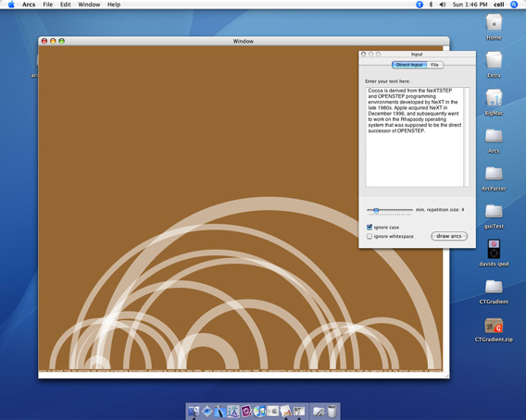The height and width of the screenshot is (420, 526).
Task: Switch to the File tab
Action: click(x=434, y=65)
